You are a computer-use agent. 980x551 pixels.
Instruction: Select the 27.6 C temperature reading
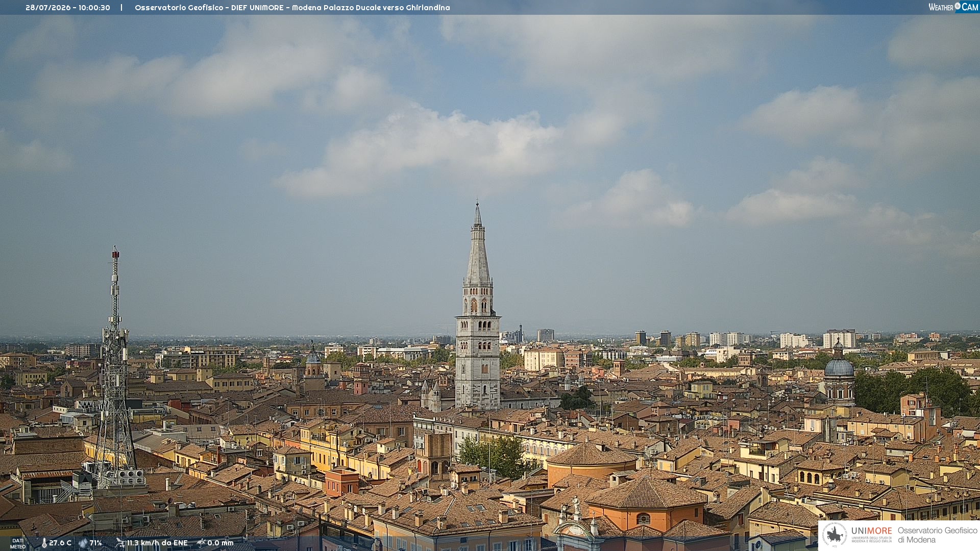tap(60, 543)
